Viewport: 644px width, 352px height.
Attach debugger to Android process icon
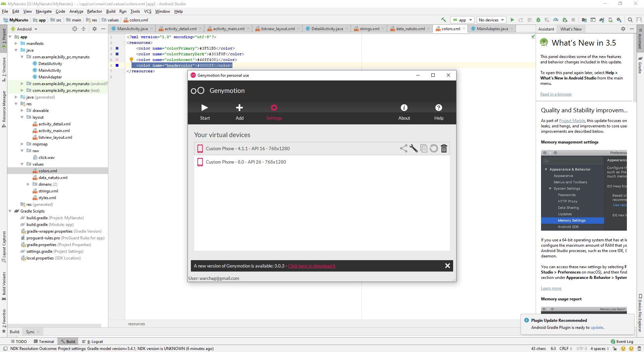565,20
